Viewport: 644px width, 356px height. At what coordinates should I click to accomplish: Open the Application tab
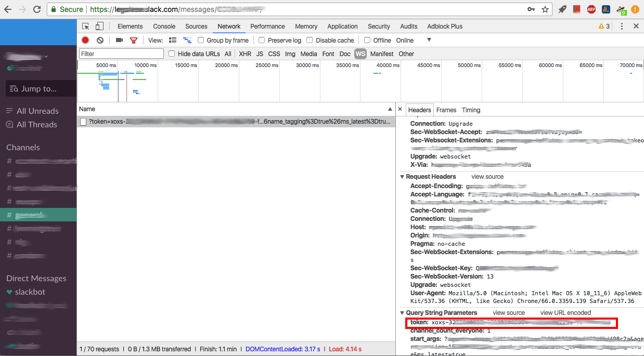click(x=342, y=27)
